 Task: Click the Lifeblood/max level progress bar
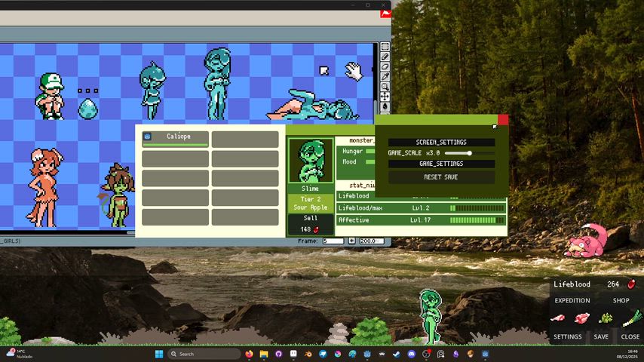point(477,208)
